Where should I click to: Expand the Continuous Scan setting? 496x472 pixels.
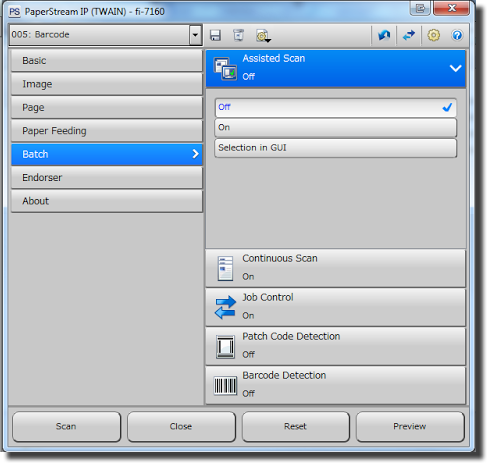click(336, 268)
